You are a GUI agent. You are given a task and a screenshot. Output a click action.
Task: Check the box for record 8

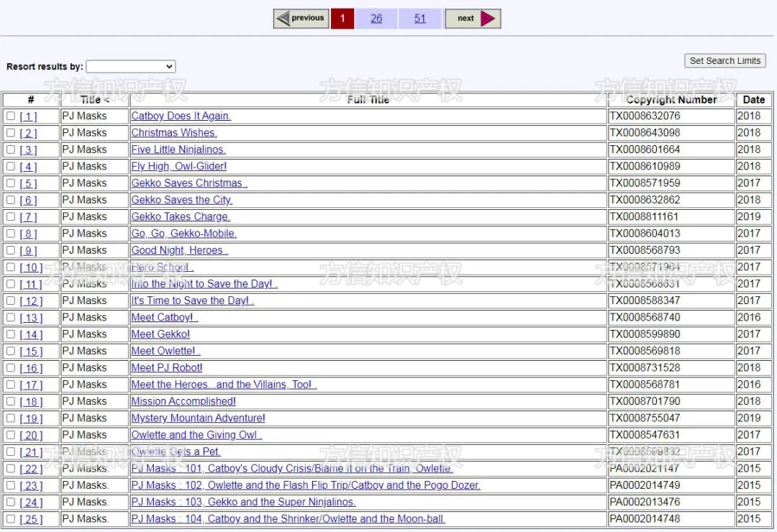pyautogui.click(x=10, y=234)
